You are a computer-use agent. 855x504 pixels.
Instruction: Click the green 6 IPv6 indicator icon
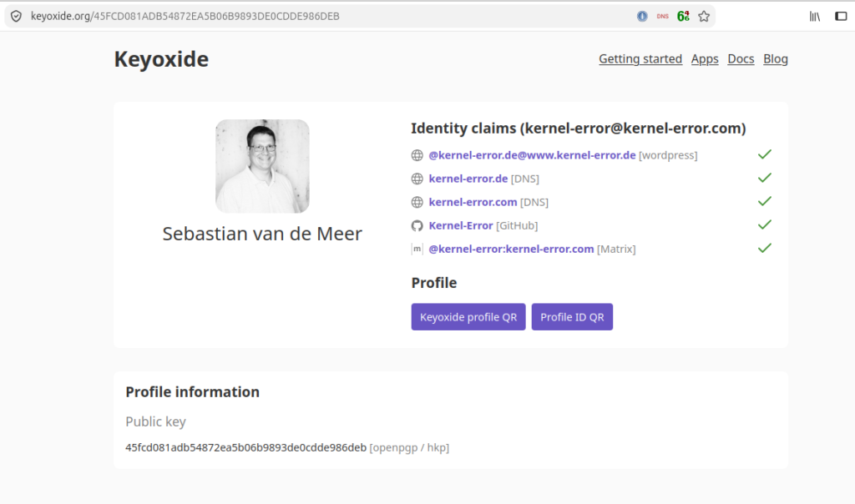coord(683,17)
